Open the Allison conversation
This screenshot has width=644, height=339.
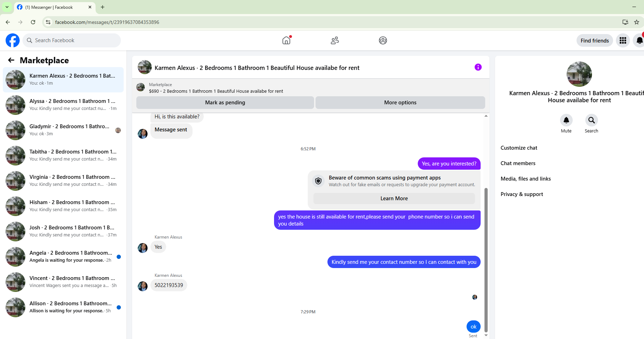63,307
